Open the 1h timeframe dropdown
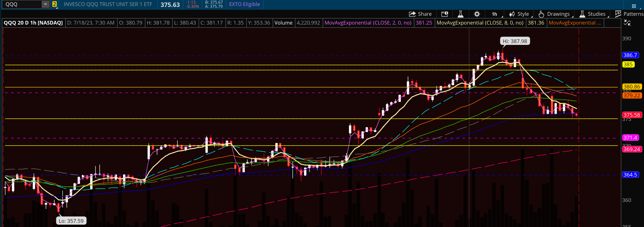The height and width of the screenshot is (227, 644). point(494,14)
